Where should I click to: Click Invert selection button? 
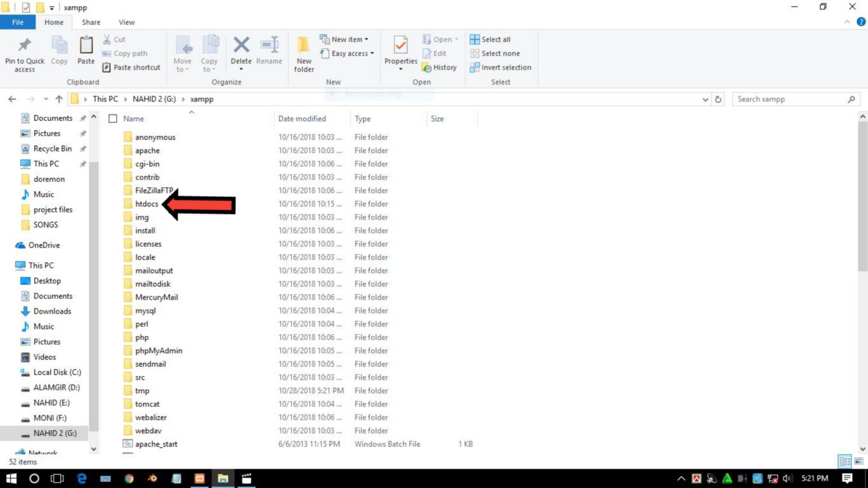[501, 67]
